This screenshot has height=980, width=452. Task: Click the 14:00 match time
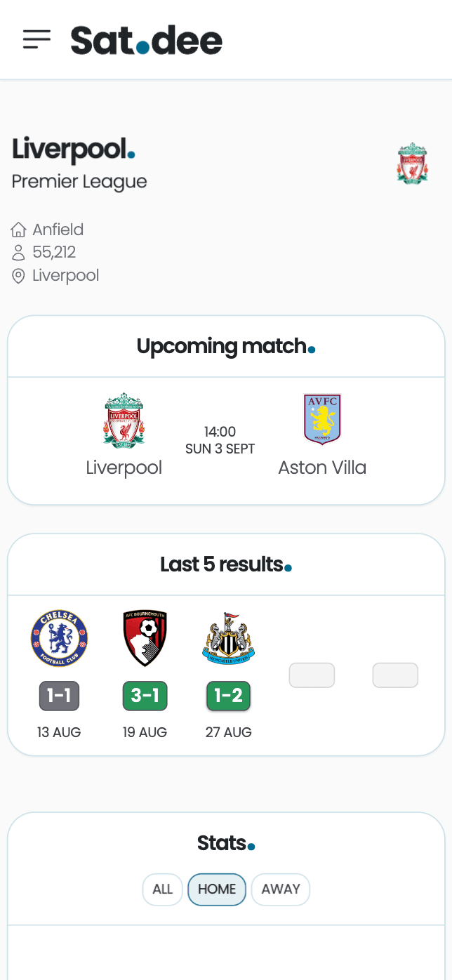click(x=220, y=432)
